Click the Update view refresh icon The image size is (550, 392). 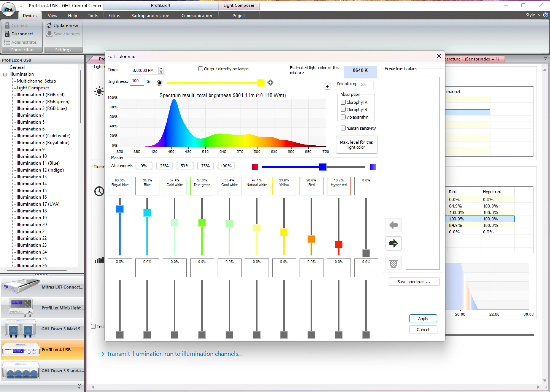point(49,25)
